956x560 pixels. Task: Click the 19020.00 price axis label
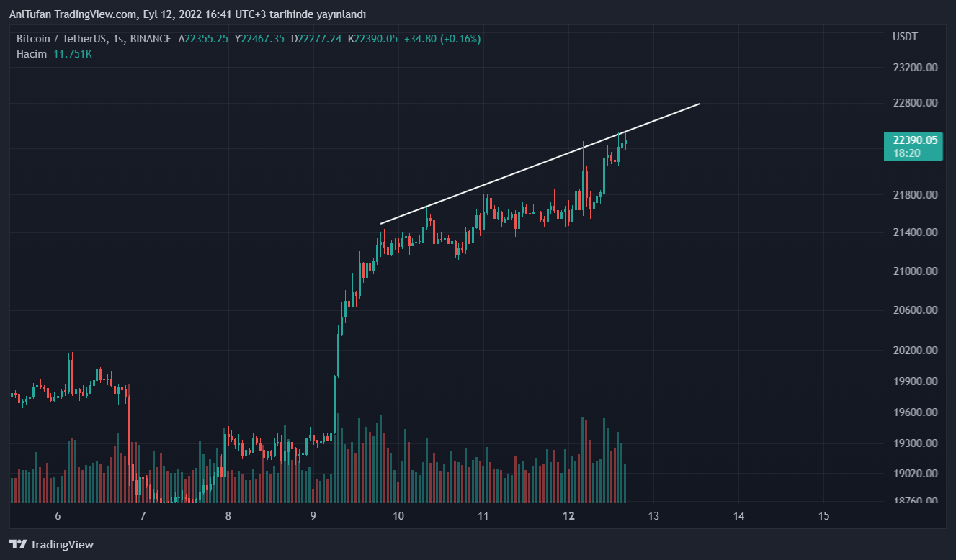tap(914, 474)
